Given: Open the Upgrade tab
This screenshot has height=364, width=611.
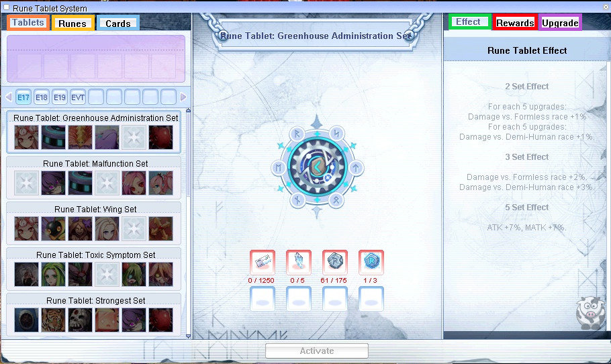Looking at the screenshot, I should coord(560,23).
